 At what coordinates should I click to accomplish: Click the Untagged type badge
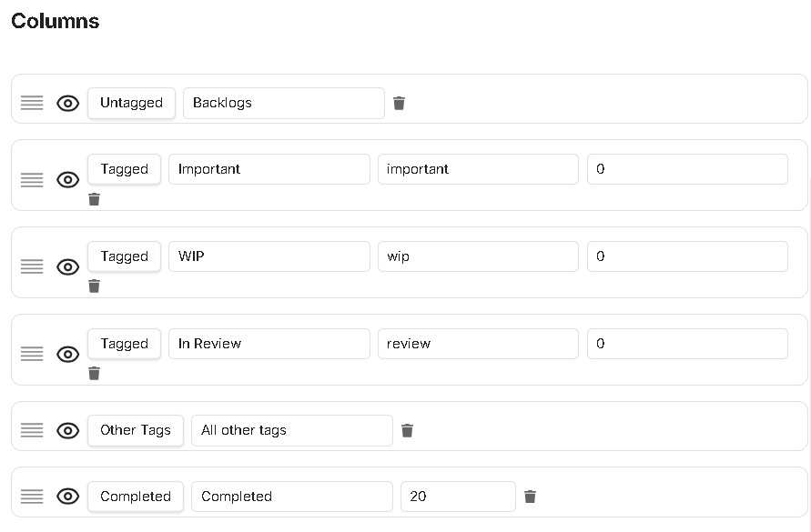pos(131,103)
